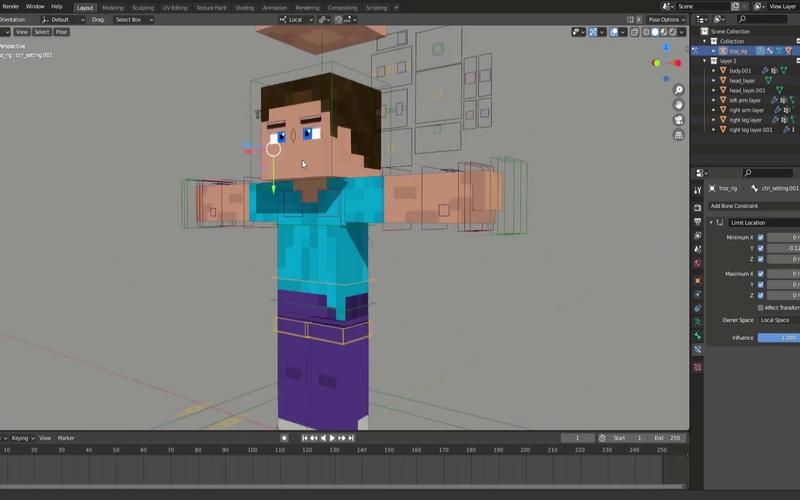Open the Select Box drag dropdown
Screen dimensions: 800x500
click(x=134, y=19)
